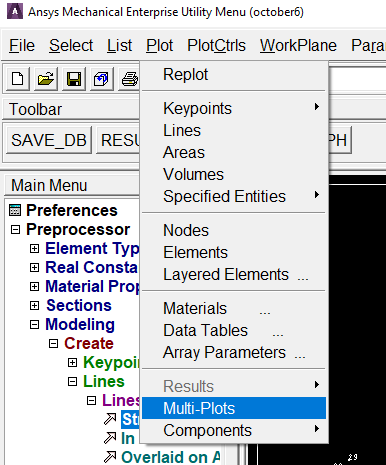Open Layered Elements dialog entry

tap(233, 274)
